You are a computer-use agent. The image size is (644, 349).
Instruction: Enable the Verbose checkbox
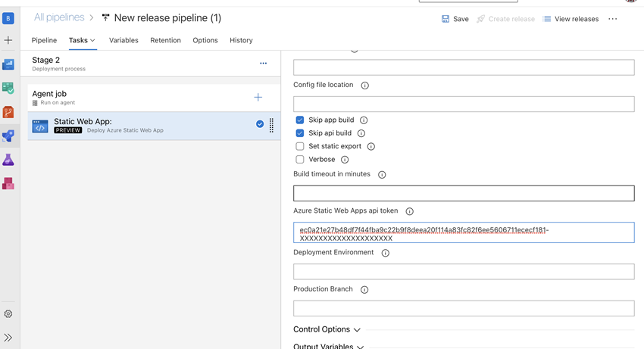300,159
